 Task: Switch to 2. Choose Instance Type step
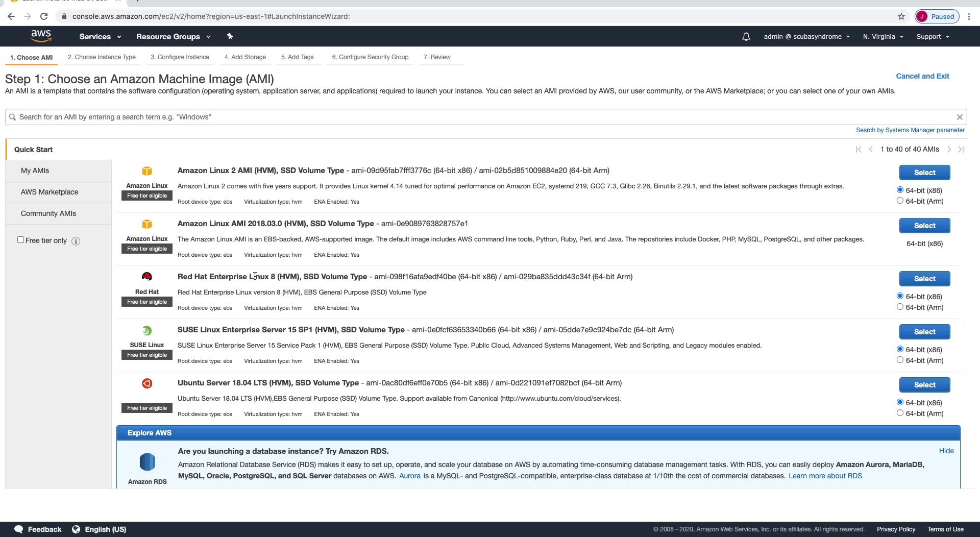[102, 57]
